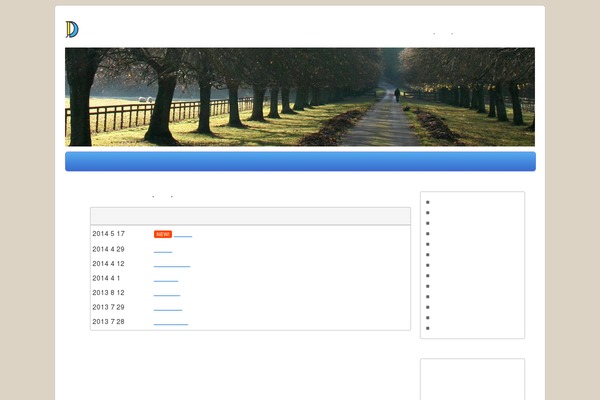Open the link in the 2014 5 17 row
This screenshot has width=600, height=400.
183,234
